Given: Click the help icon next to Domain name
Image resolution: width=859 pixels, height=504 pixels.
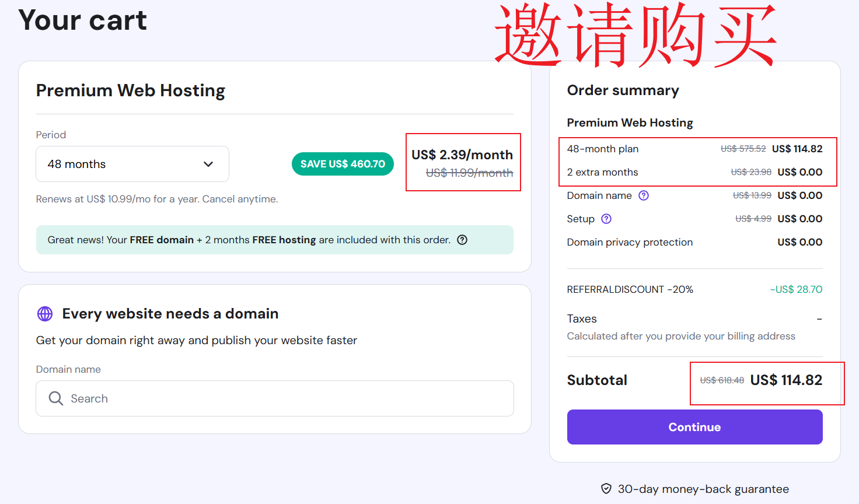Looking at the screenshot, I should coord(644,195).
